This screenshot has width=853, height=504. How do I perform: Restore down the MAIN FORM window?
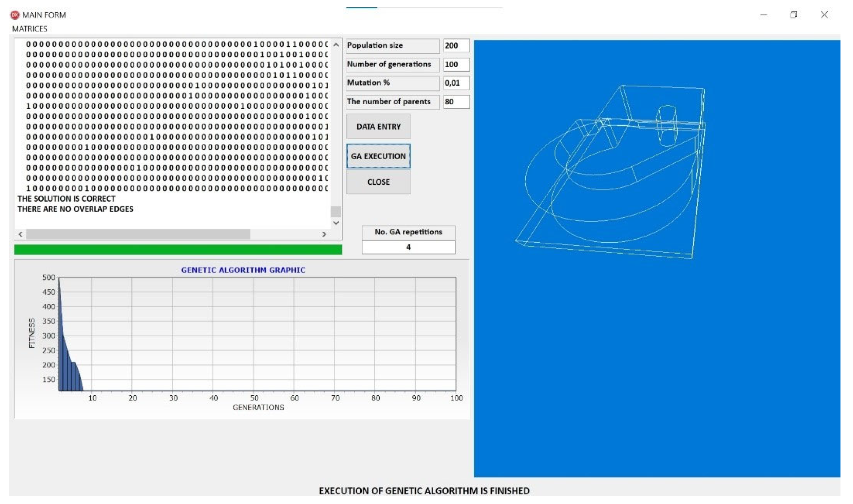point(793,15)
